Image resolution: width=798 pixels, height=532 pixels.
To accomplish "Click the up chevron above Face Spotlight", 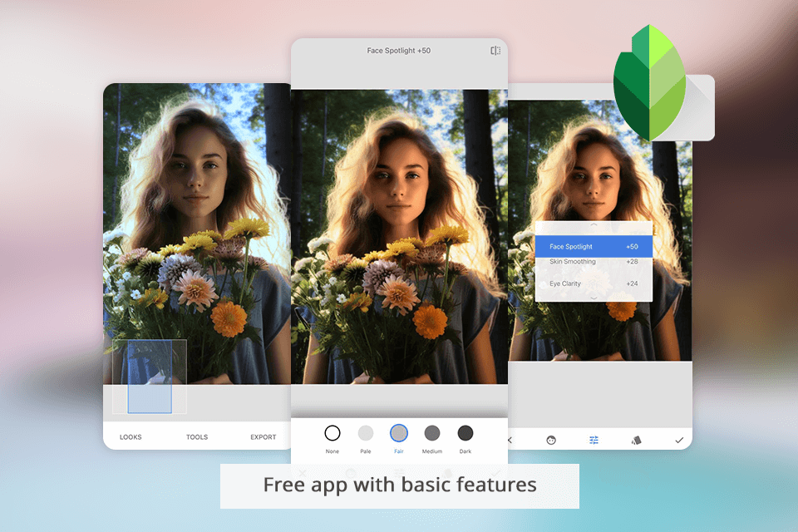I will tap(594, 224).
